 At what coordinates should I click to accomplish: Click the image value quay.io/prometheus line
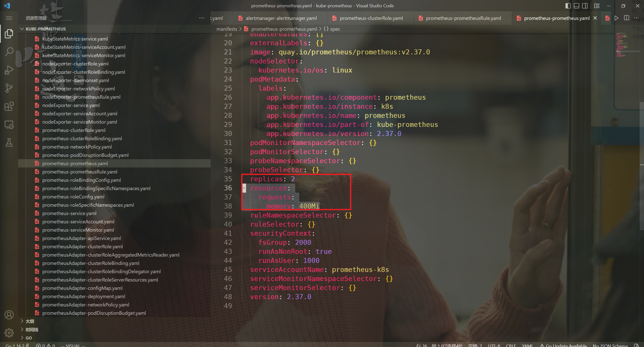pyautogui.click(x=354, y=52)
